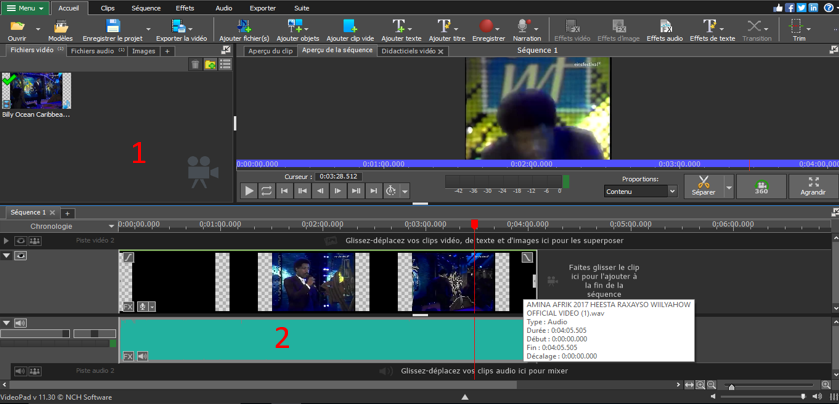Open the playback speed dropdown arrow
Image resolution: width=839 pixels, height=404 pixels.
point(405,190)
